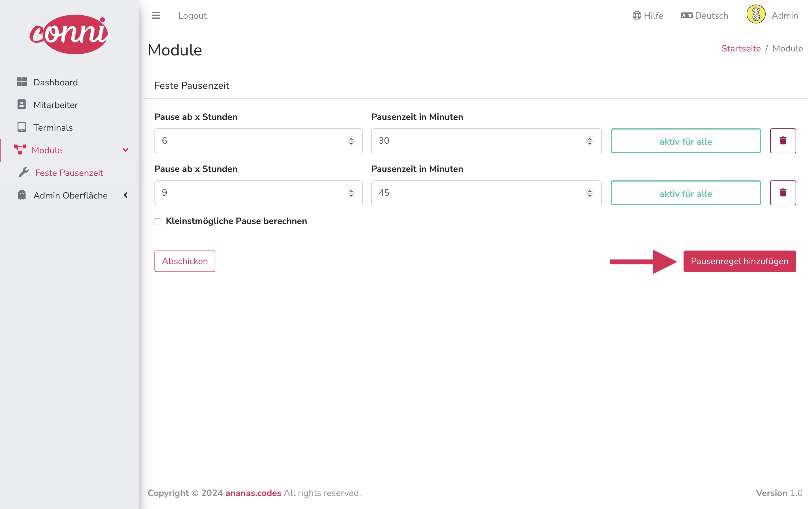This screenshot has height=509, width=812.
Task: Open the Deutsch language selector
Action: (x=704, y=16)
